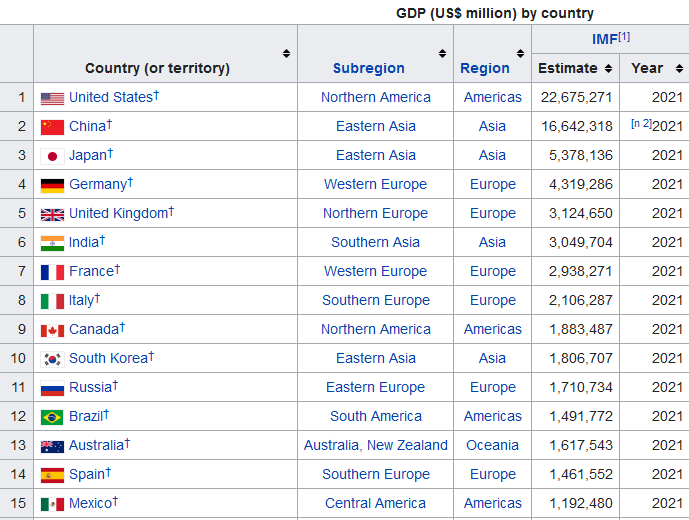Image resolution: width=689 pixels, height=520 pixels.
Task: Click the United Kingdom flag icon
Action: [52, 214]
